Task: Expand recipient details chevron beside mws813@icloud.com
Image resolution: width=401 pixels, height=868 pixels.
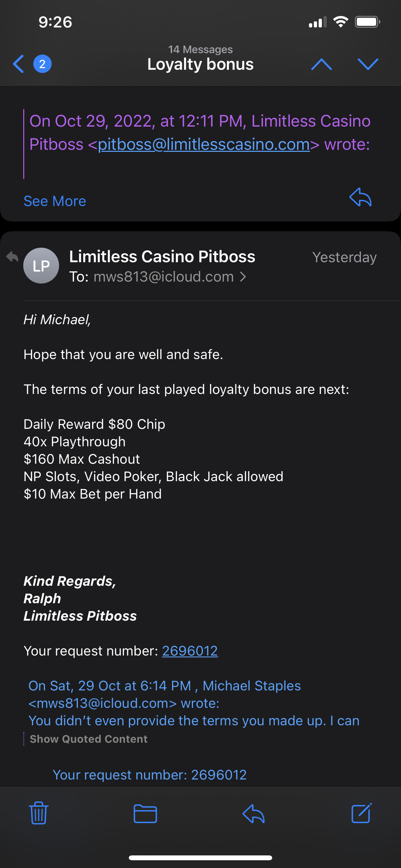Action: pyautogui.click(x=243, y=277)
